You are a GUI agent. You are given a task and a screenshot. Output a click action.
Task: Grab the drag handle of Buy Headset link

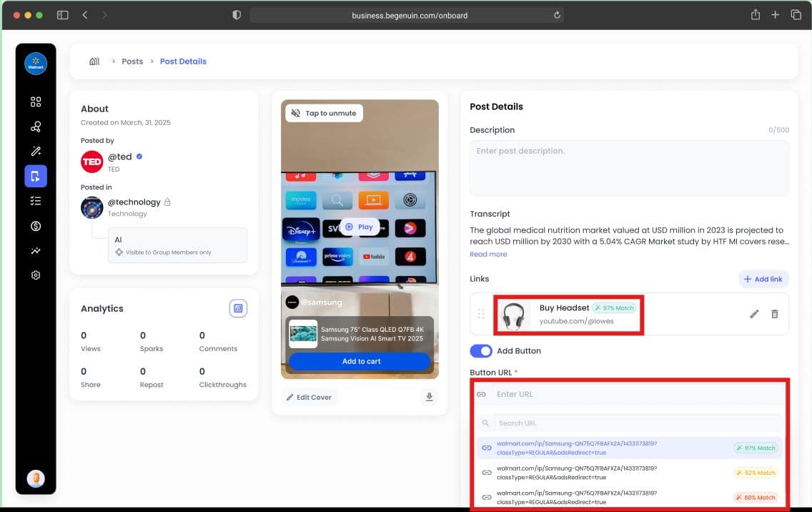point(481,314)
